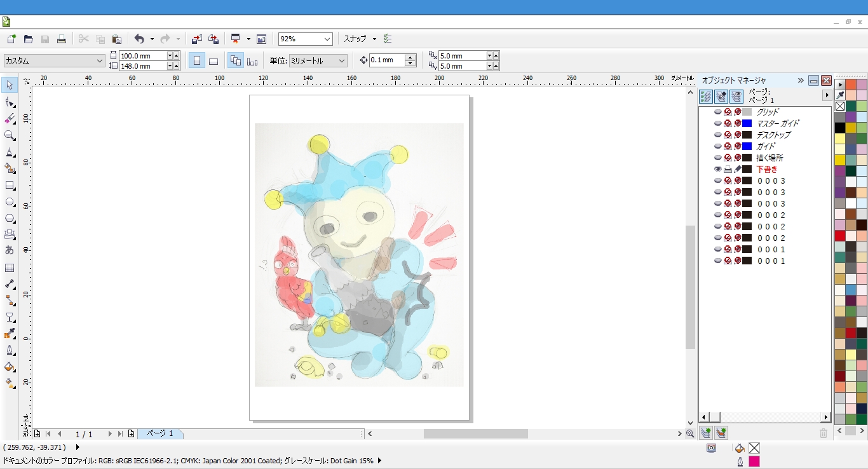868x469 pixels.
Task: Select the Rectangle tool
Action: point(10,186)
